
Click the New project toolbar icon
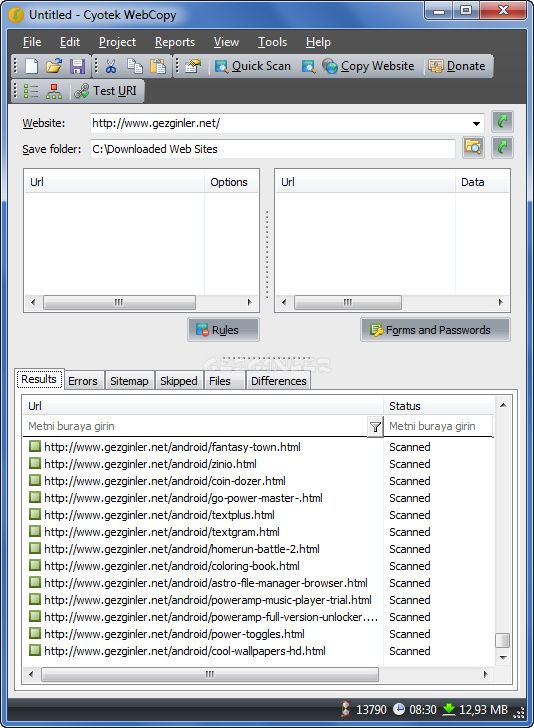point(31,66)
